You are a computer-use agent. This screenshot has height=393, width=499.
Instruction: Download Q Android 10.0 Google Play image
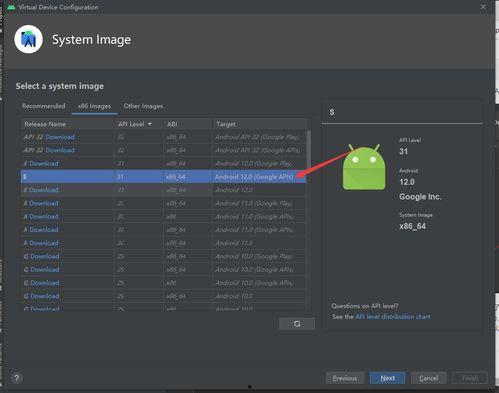(x=45, y=256)
